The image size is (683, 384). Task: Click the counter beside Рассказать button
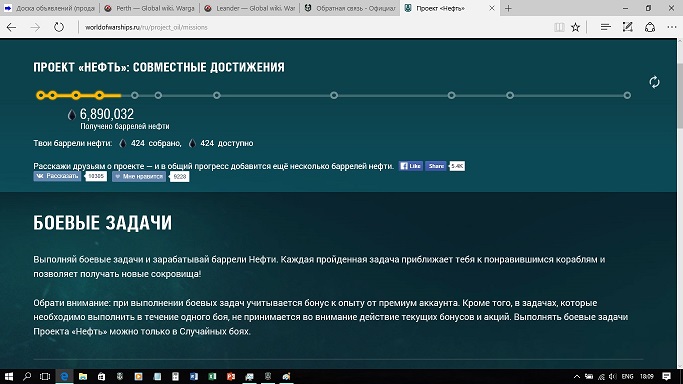pos(96,176)
